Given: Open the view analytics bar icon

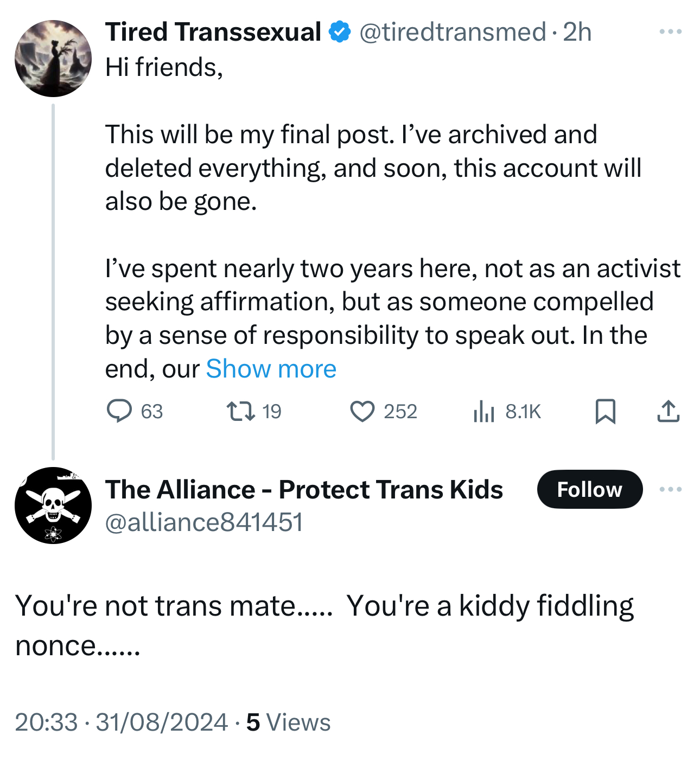Looking at the screenshot, I should pos(483,411).
